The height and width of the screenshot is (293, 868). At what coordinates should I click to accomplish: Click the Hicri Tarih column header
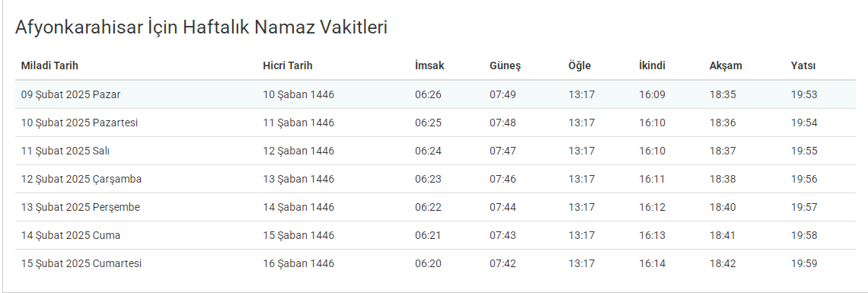coord(287,65)
